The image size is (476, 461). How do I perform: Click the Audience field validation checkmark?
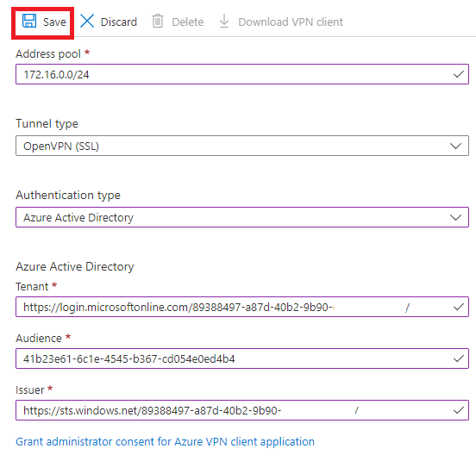(459, 358)
